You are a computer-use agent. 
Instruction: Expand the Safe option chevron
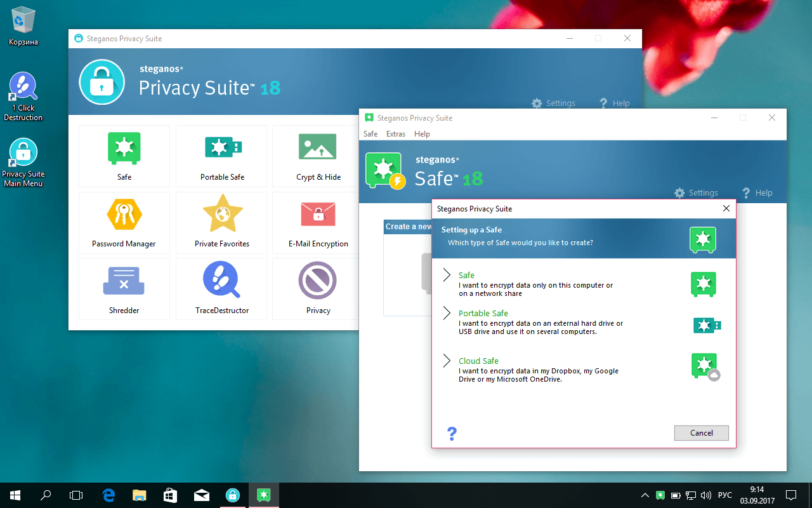pos(447,276)
